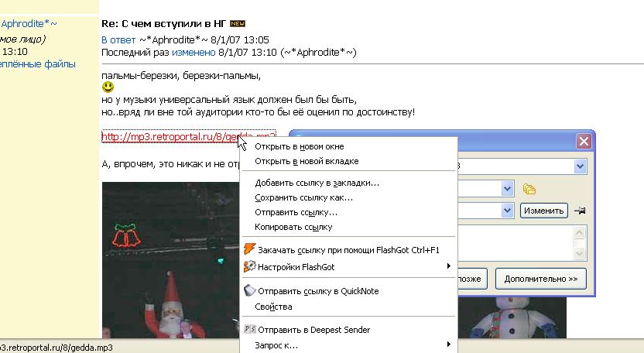Choose Открыть в новой вкладке
This screenshot has height=353, width=644.
point(348,161)
